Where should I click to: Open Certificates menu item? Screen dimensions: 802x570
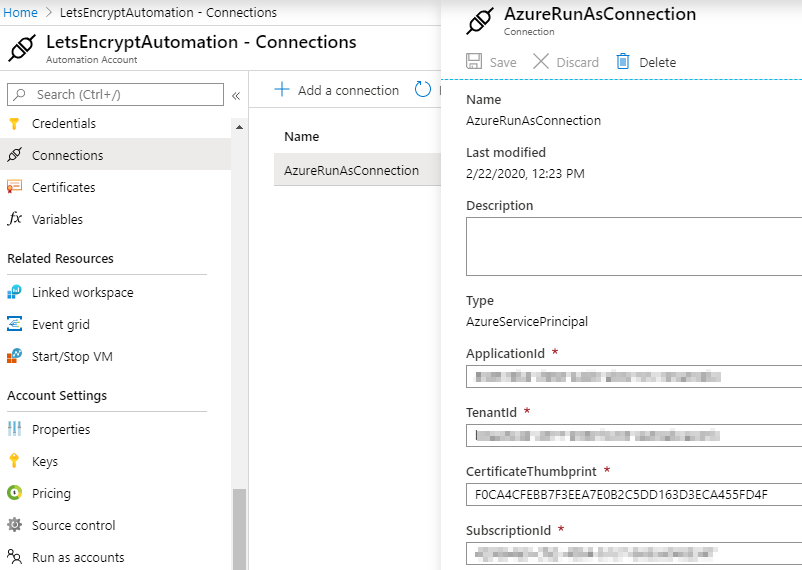point(63,187)
